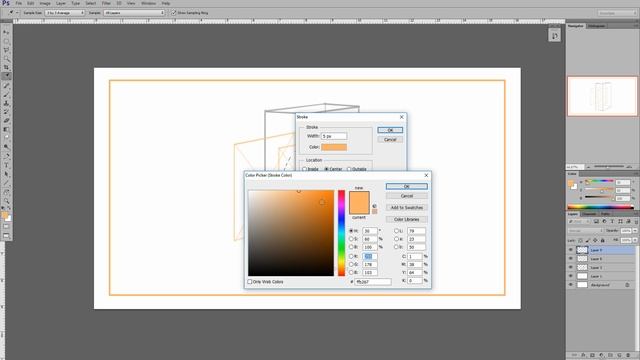
Task: Toggle Quick Mask mode icon
Action: click(6, 227)
